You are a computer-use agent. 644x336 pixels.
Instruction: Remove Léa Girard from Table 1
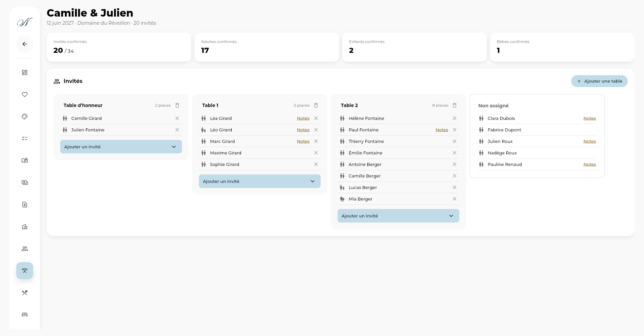[316, 118]
